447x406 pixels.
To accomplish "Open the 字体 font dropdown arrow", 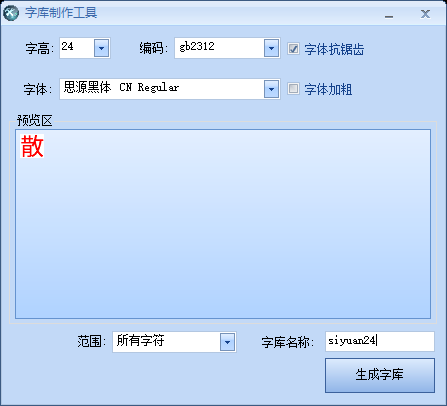I will 271,89.
